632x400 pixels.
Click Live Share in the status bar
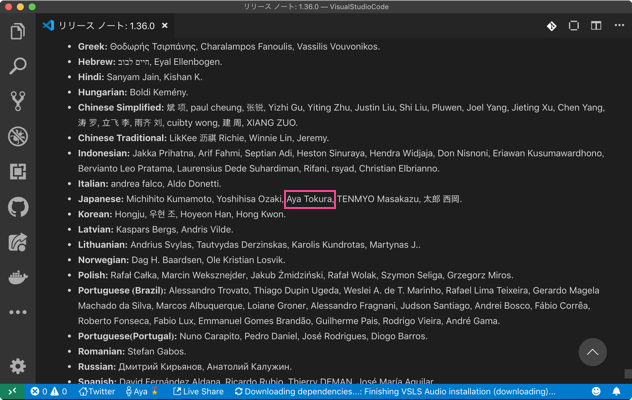[198, 391]
